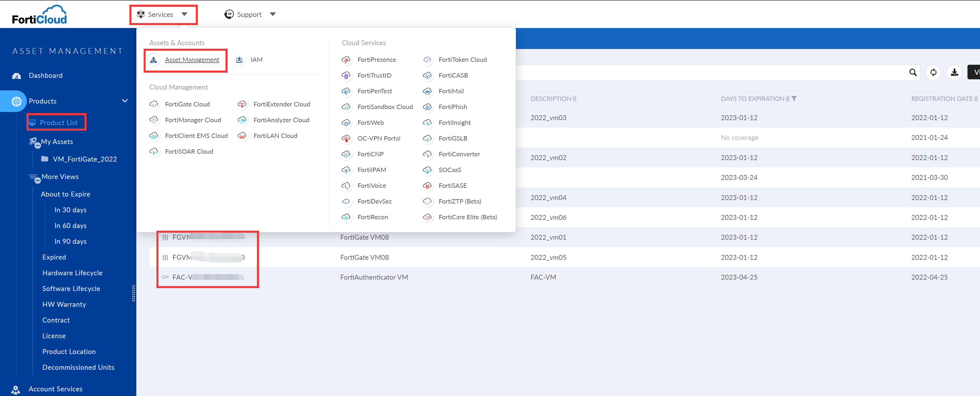This screenshot has width=980, height=396.
Task: Click the Days to Expiration filter icon
Action: coord(794,99)
